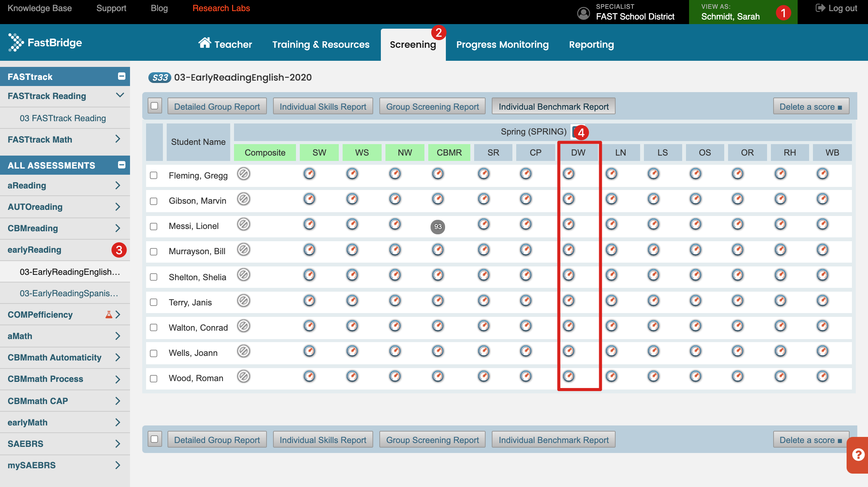Start the NW assessment for Murrayson, Bill
The height and width of the screenshot is (487, 868).
[395, 250]
